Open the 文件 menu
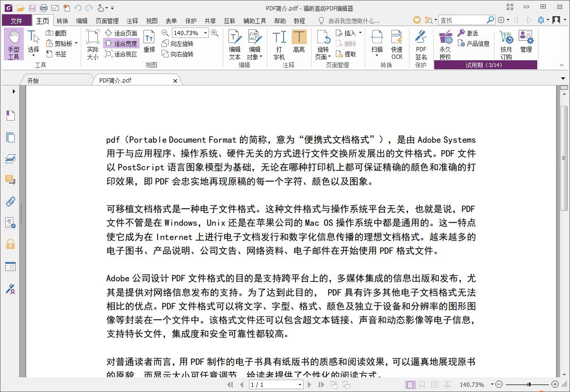This screenshot has height=392, width=570. (x=16, y=20)
